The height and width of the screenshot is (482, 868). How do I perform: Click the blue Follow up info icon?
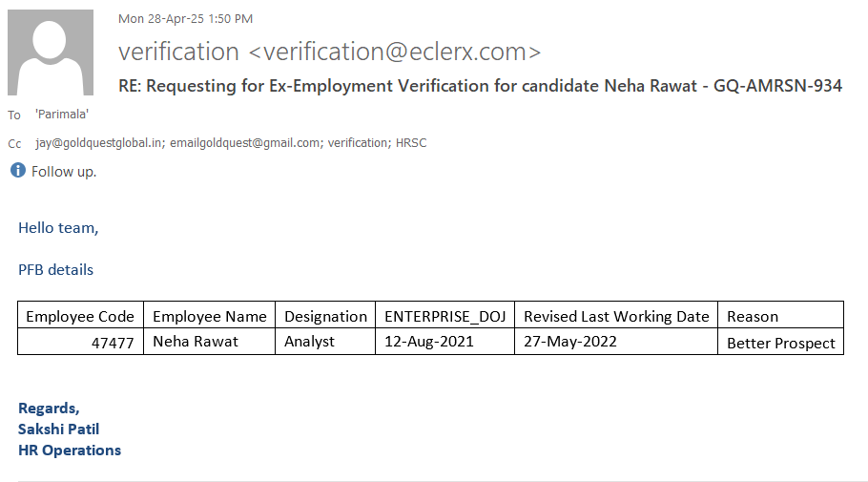pyautogui.click(x=17, y=171)
